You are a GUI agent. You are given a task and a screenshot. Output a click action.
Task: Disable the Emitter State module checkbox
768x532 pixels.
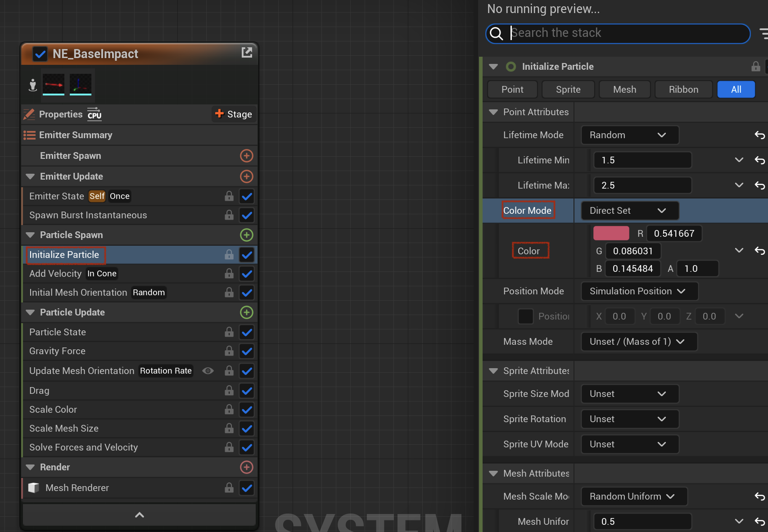247,196
